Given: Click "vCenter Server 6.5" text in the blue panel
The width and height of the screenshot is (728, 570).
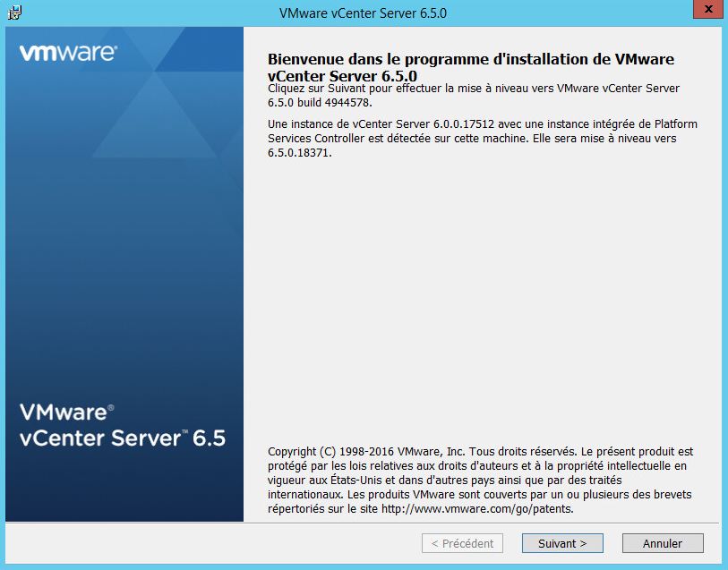Looking at the screenshot, I should [123, 438].
